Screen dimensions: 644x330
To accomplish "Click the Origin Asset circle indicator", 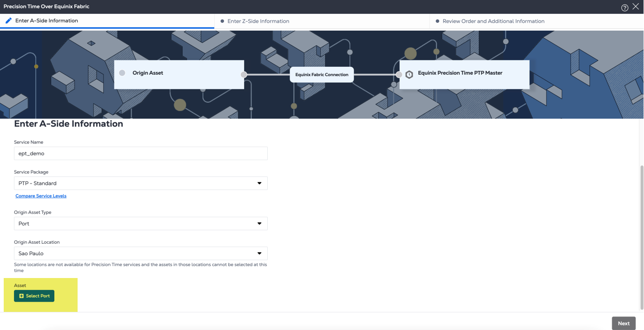I will click(122, 73).
